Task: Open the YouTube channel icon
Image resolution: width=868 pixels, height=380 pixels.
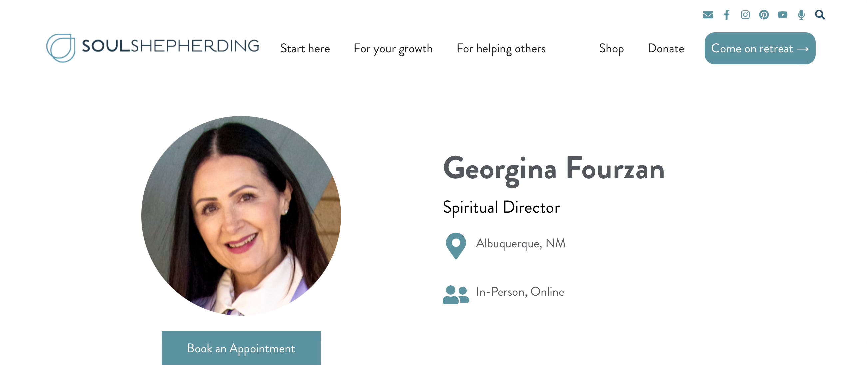Action: pyautogui.click(x=783, y=15)
